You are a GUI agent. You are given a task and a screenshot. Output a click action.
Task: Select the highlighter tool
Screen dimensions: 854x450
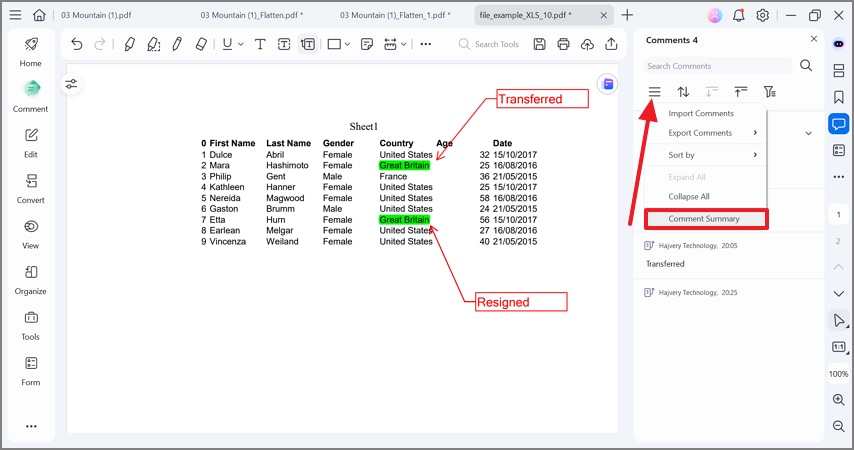tap(130, 44)
